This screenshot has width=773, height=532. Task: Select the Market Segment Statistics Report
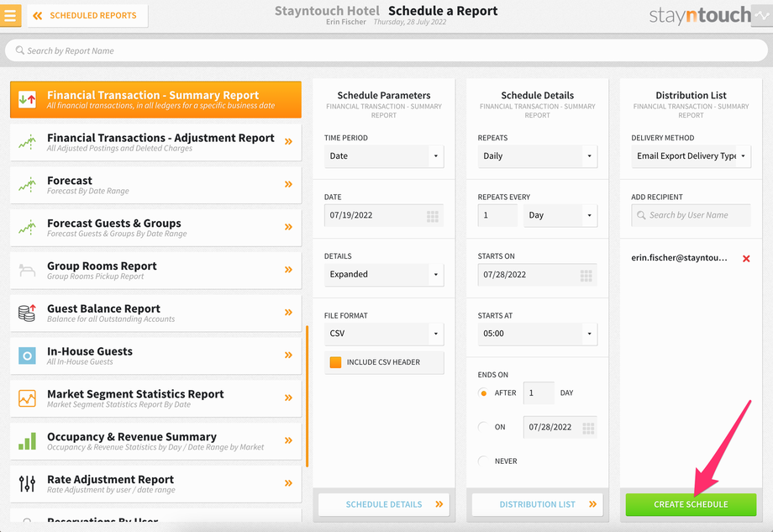[x=155, y=398]
